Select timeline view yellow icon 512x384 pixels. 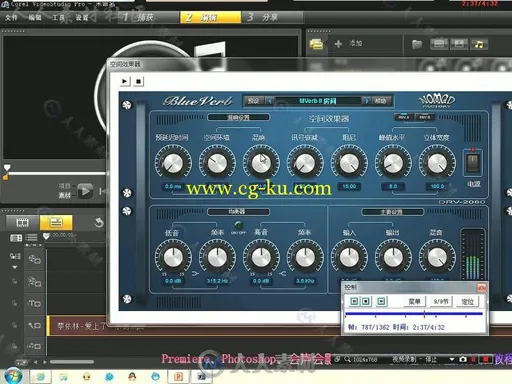coord(56,222)
